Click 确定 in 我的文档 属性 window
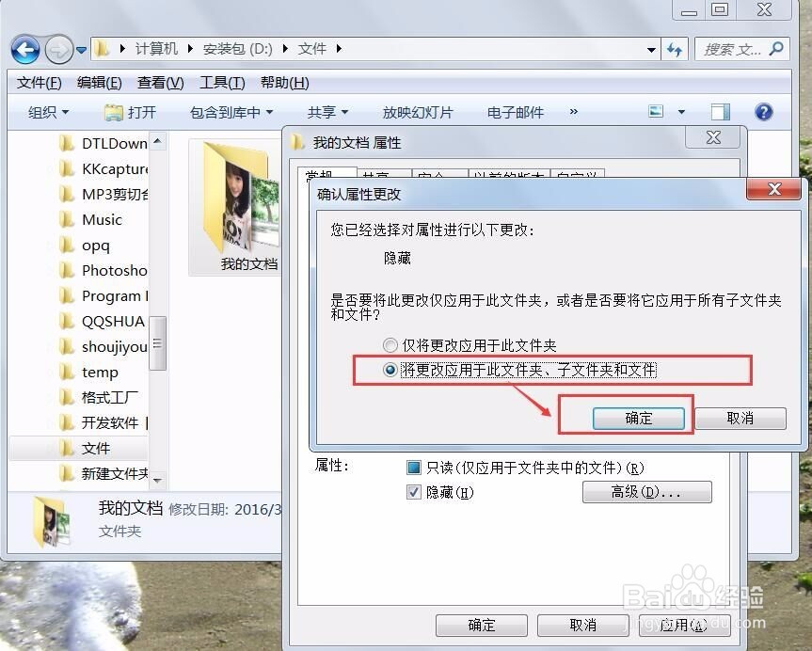This screenshot has width=812, height=651. click(482, 625)
